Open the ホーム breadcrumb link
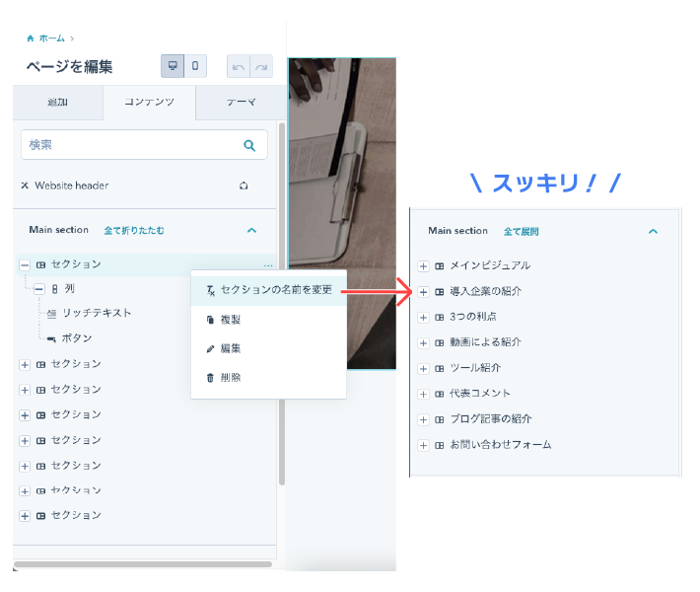This screenshot has height=592, width=700. [52, 38]
